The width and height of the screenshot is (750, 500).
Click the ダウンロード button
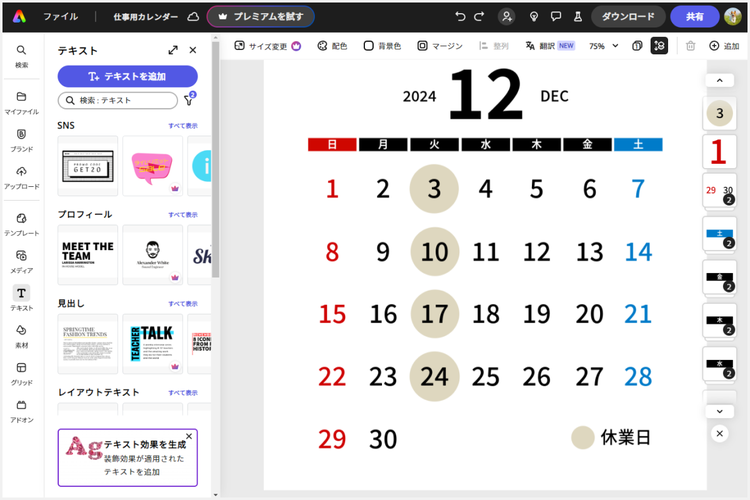628,17
